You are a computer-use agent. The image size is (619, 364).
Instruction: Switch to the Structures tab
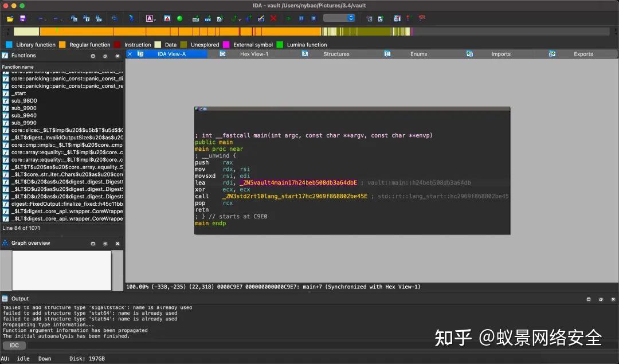pyautogui.click(x=336, y=53)
